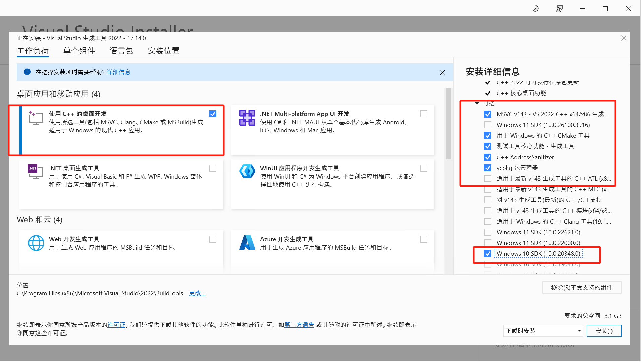Open the 许可证 license link
This screenshot has width=641, height=364.
(x=116, y=325)
